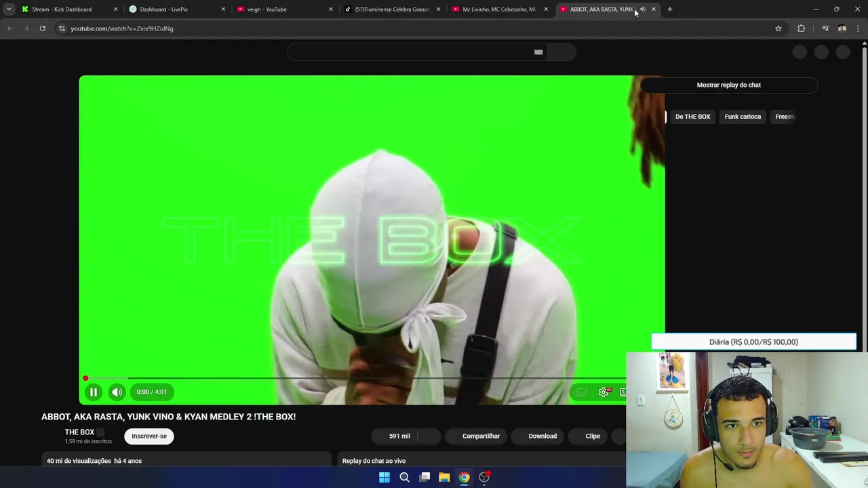Open the browser extensions puzzle icon
Image resolution: width=868 pixels, height=488 pixels.
(x=801, y=28)
